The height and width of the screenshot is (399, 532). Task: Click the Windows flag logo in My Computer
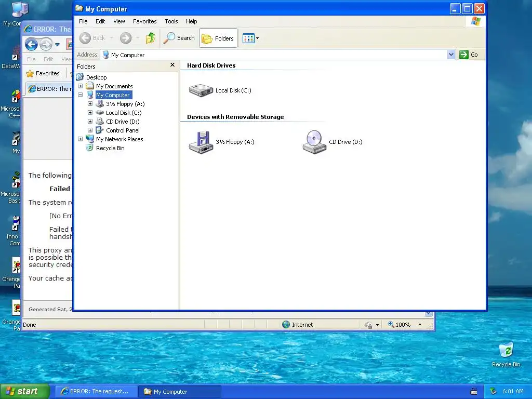pos(476,21)
